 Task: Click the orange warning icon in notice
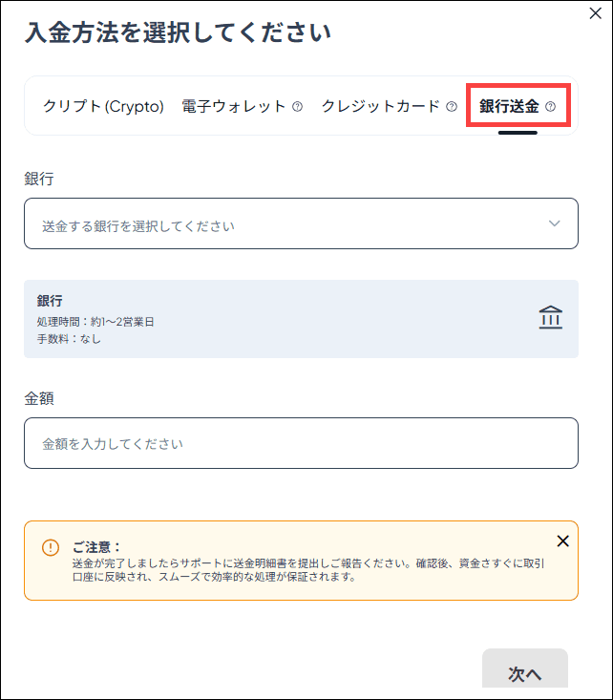(50, 547)
